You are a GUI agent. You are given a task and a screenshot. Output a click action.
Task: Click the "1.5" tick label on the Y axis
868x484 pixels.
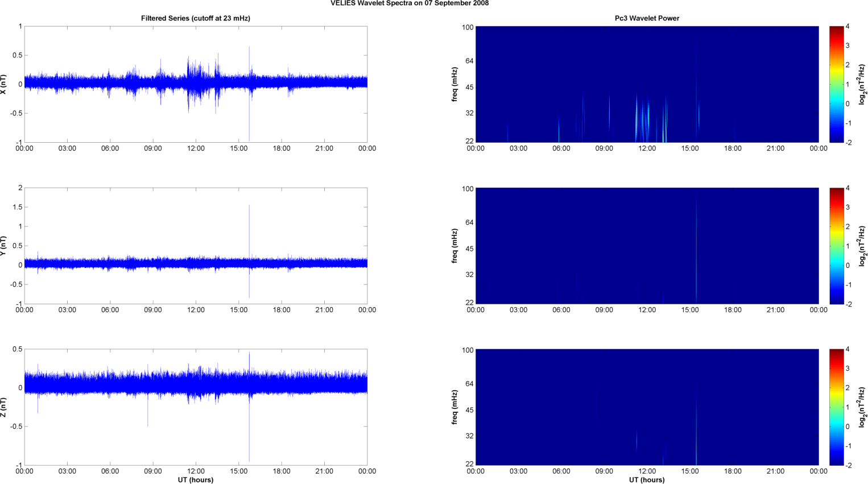tap(17, 207)
